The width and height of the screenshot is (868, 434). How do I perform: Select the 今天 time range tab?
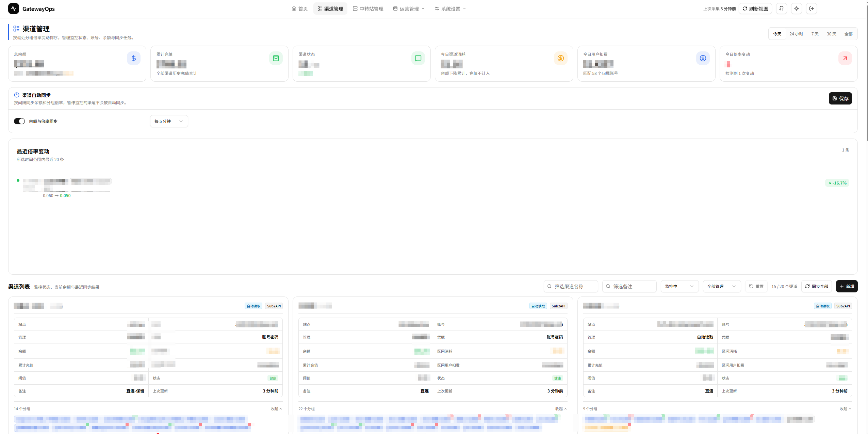click(777, 34)
